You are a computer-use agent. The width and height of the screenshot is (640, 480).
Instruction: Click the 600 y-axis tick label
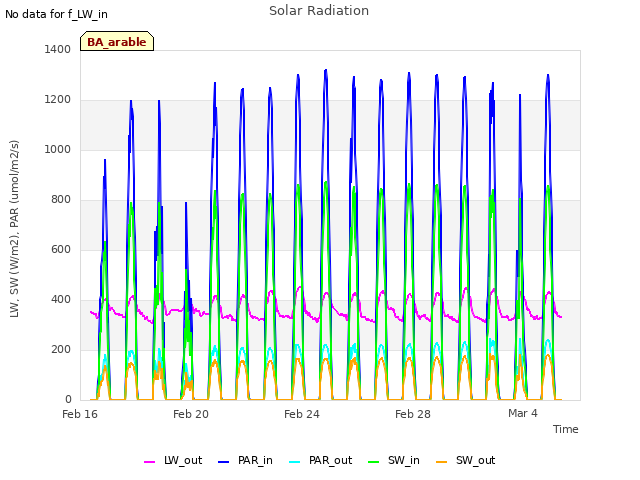coord(61,249)
